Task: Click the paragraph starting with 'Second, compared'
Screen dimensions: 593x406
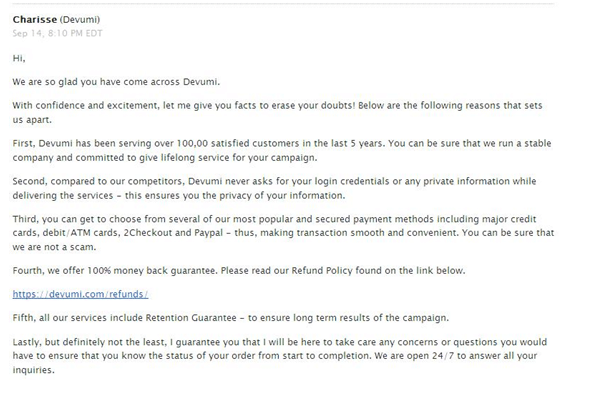Action: click(x=274, y=188)
